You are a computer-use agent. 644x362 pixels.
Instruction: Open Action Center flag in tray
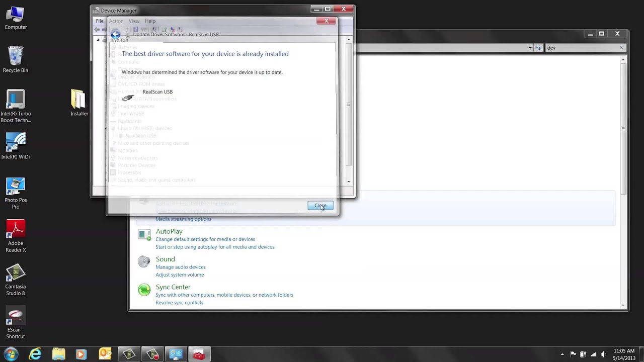(x=573, y=354)
